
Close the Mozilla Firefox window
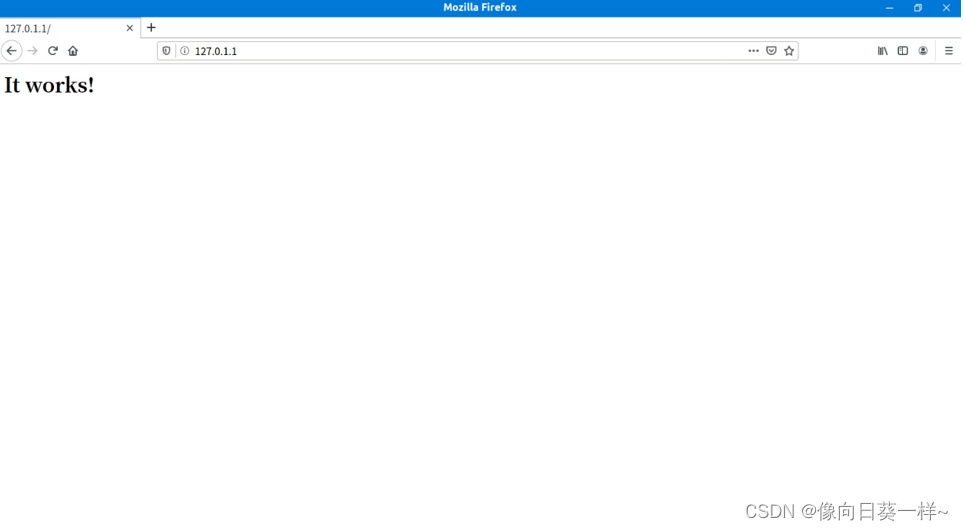coord(946,8)
